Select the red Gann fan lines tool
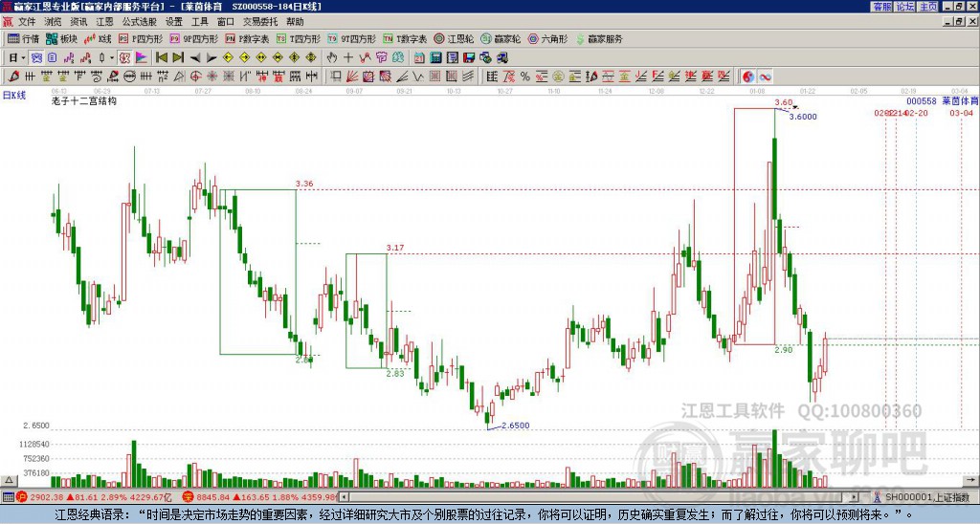This screenshot has width=980, height=524. (352, 76)
